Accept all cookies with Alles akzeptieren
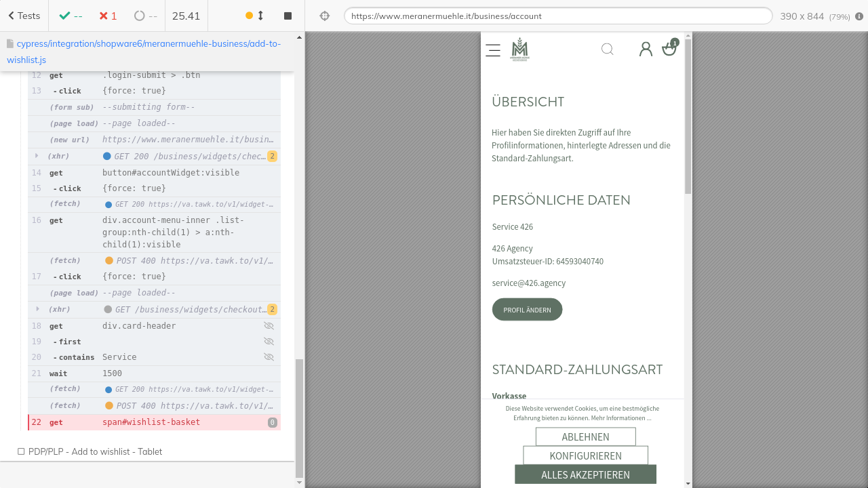 [x=585, y=474]
